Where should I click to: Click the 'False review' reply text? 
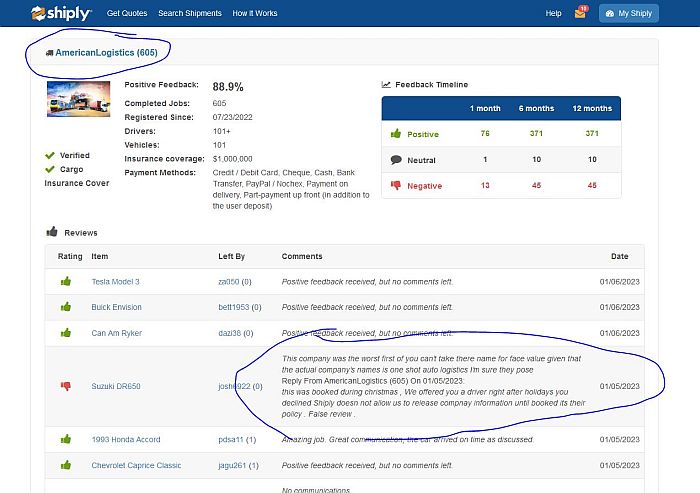click(332, 414)
